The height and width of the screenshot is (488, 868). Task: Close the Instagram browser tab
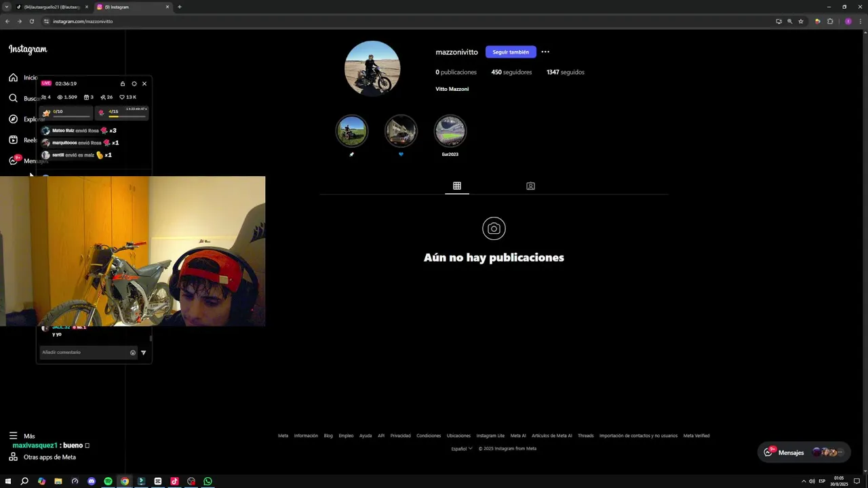[167, 7]
